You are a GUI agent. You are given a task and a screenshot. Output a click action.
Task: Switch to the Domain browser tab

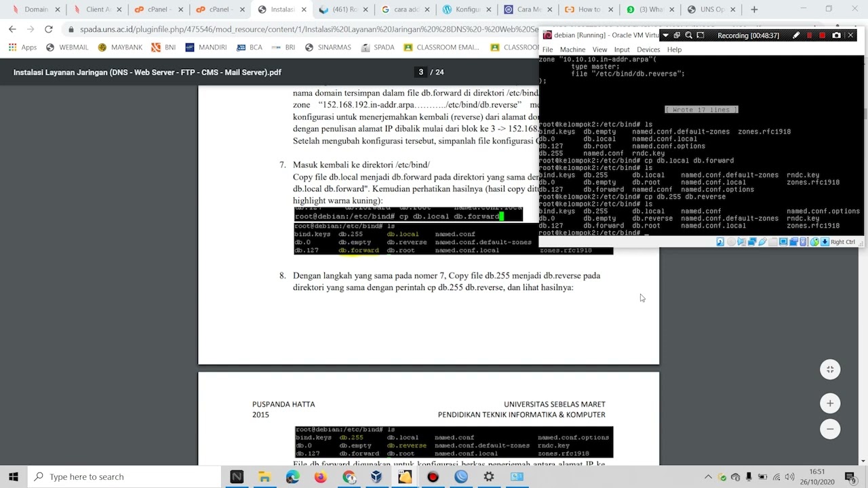[35, 9]
